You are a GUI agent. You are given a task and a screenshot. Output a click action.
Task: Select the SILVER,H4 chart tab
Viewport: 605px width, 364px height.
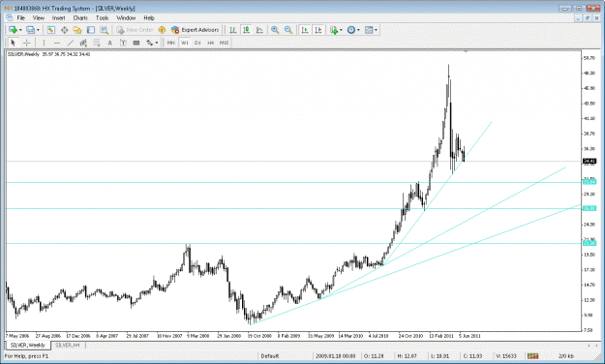[x=67, y=345]
